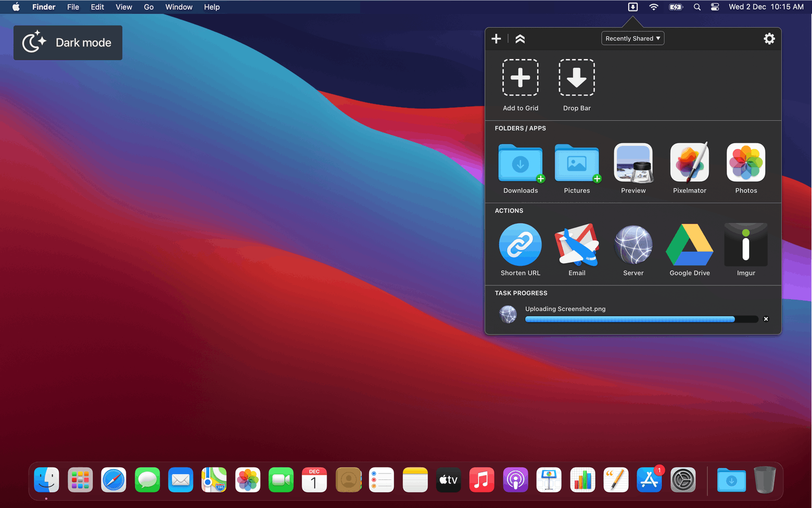Run the Imgur action

point(746,245)
